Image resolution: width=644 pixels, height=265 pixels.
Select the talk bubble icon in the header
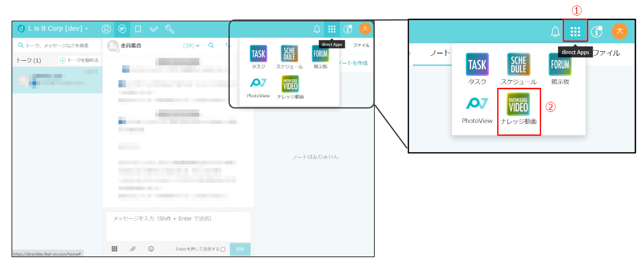122,29
